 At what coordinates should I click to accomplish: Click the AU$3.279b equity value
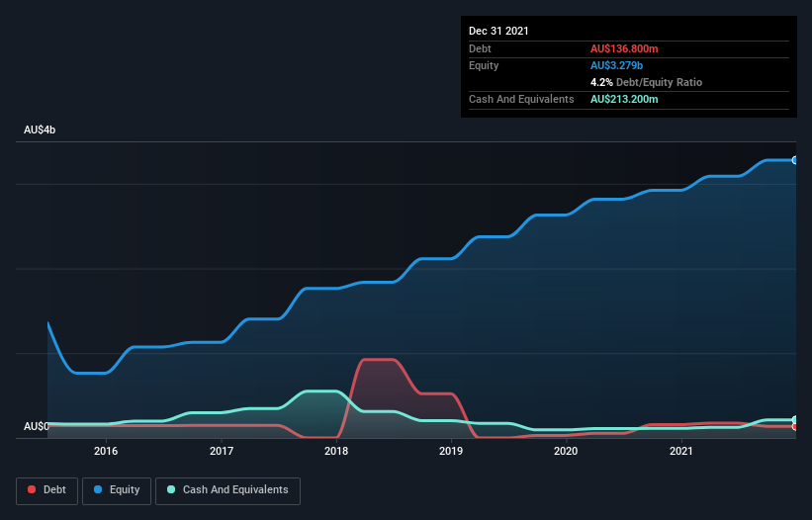click(616, 65)
